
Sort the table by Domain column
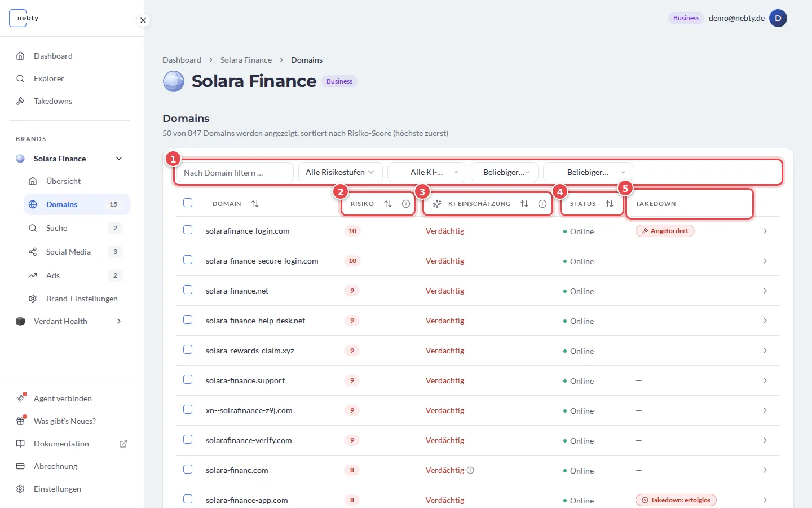pyautogui.click(x=255, y=204)
